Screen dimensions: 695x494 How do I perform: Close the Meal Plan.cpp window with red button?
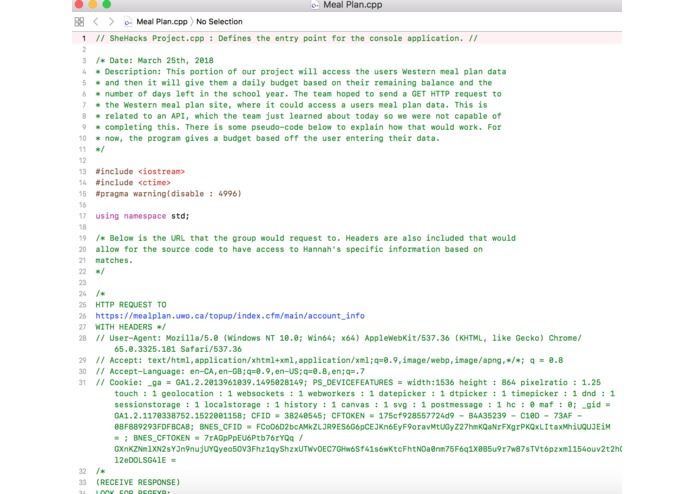tap(79, 4)
